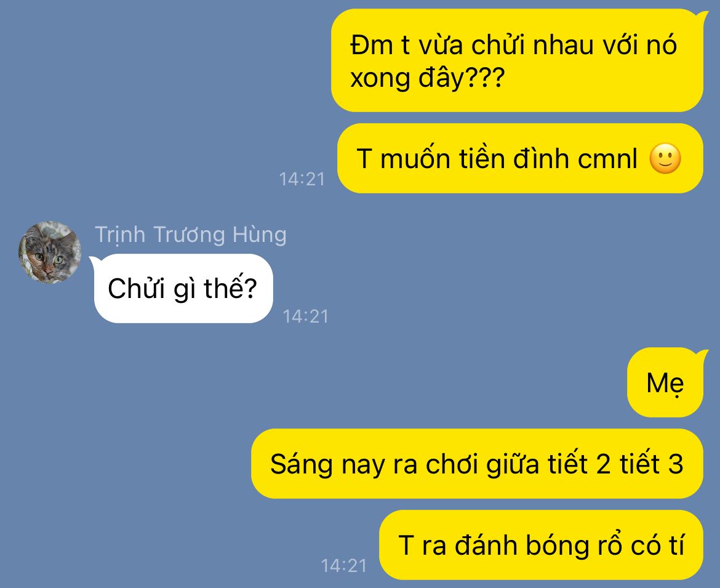
Task: Click the 14:21 timestamp beside 'Chửi gì thế?'
Action: click(x=305, y=316)
